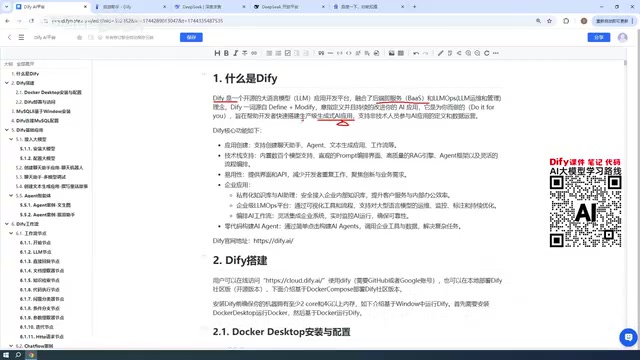Insert a hyperlink via link icon
Image resolution: width=640 pixels, height=360 pixels.
(254, 53)
